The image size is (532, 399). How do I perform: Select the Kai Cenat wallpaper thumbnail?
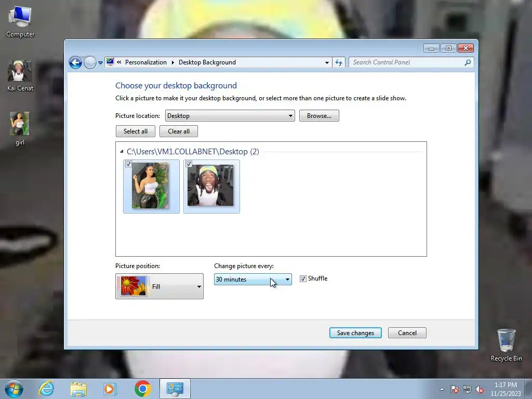tap(211, 187)
